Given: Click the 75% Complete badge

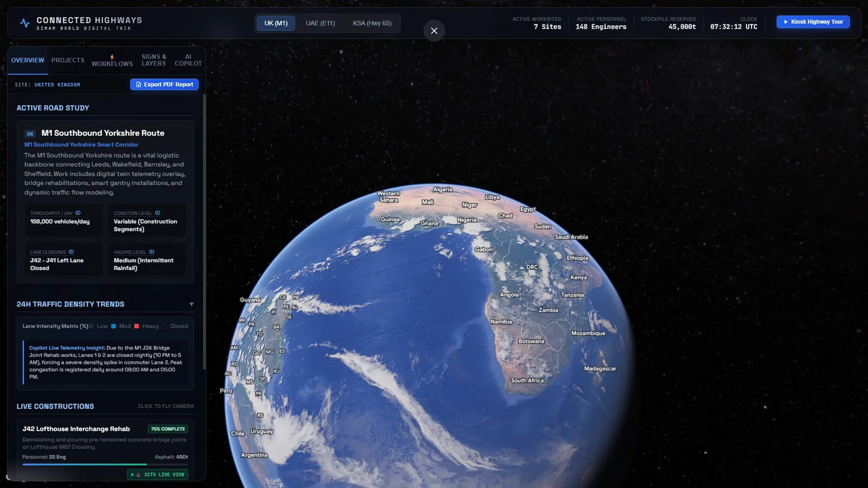Looking at the screenshot, I should pyautogui.click(x=168, y=429).
